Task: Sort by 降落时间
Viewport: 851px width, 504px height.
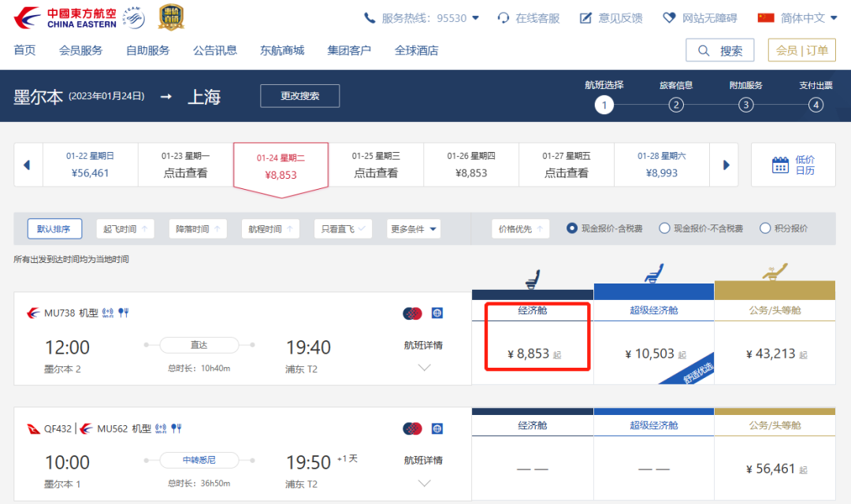Action: click(198, 229)
